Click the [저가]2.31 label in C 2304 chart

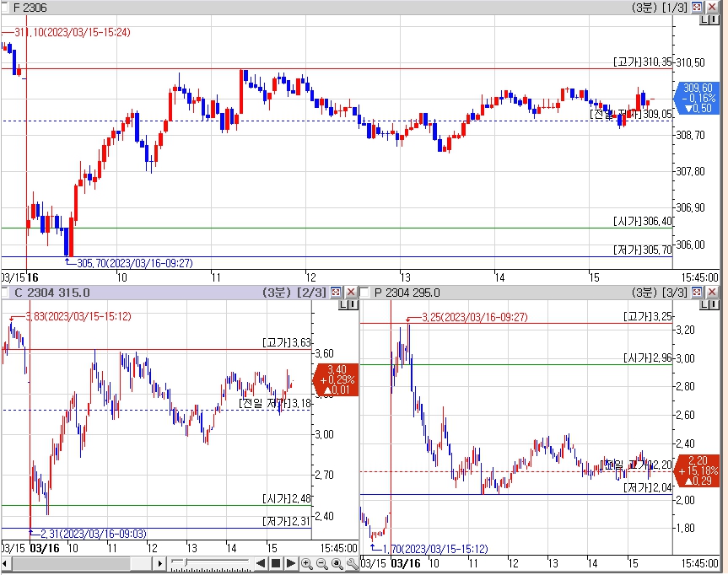[287, 521]
